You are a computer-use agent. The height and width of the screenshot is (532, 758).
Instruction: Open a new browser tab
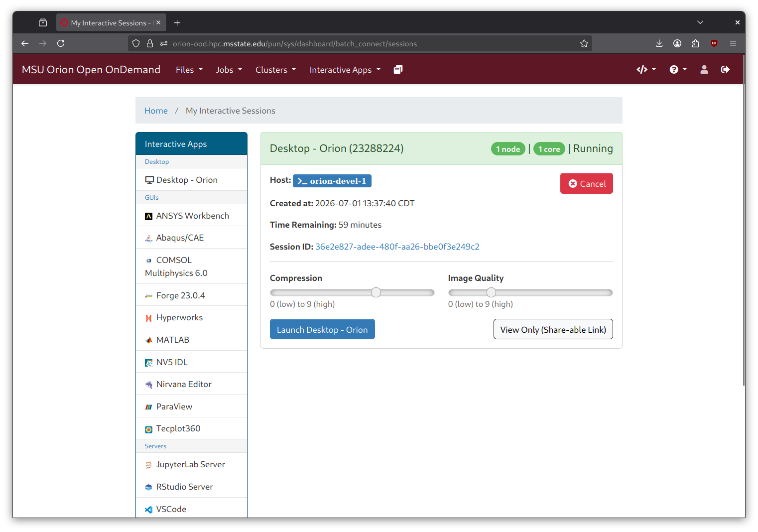point(177,22)
